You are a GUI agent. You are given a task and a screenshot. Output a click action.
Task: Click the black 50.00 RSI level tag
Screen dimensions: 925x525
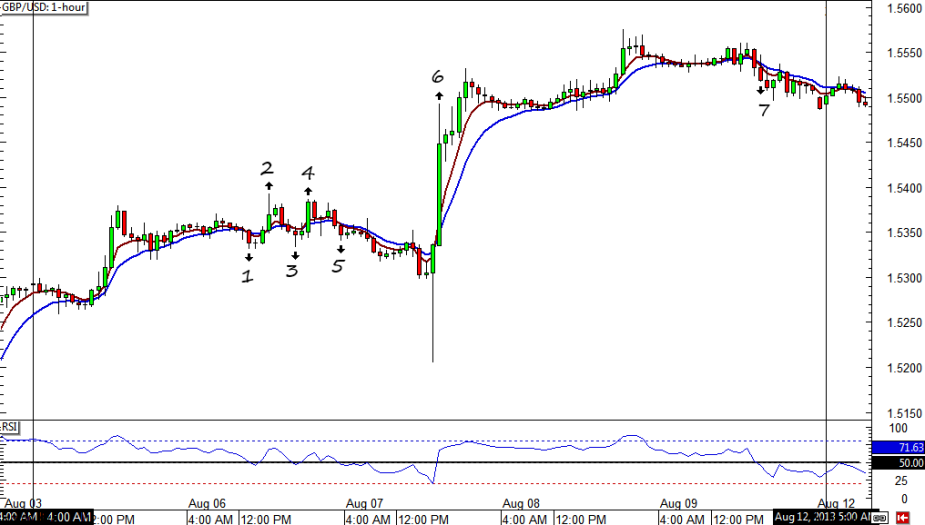898,463
